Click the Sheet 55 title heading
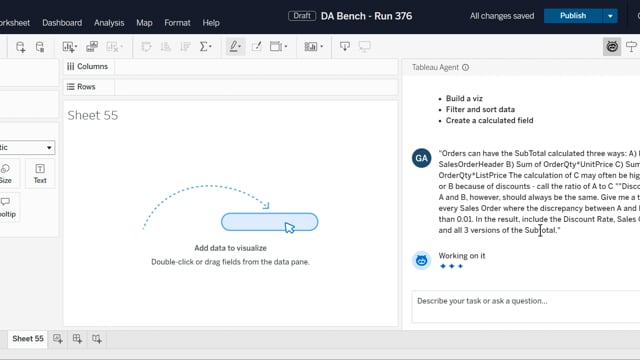Image resolution: width=640 pixels, height=360 pixels. [93, 116]
